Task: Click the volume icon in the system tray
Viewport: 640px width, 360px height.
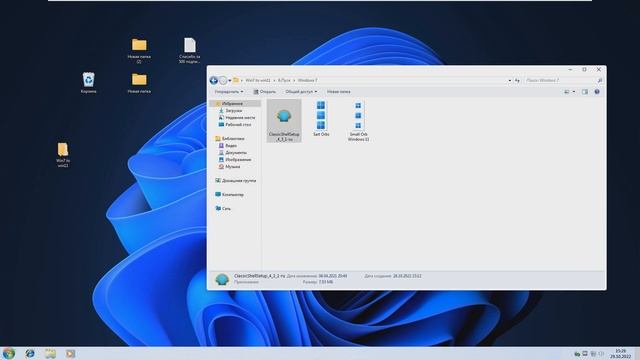Action: tap(601, 354)
